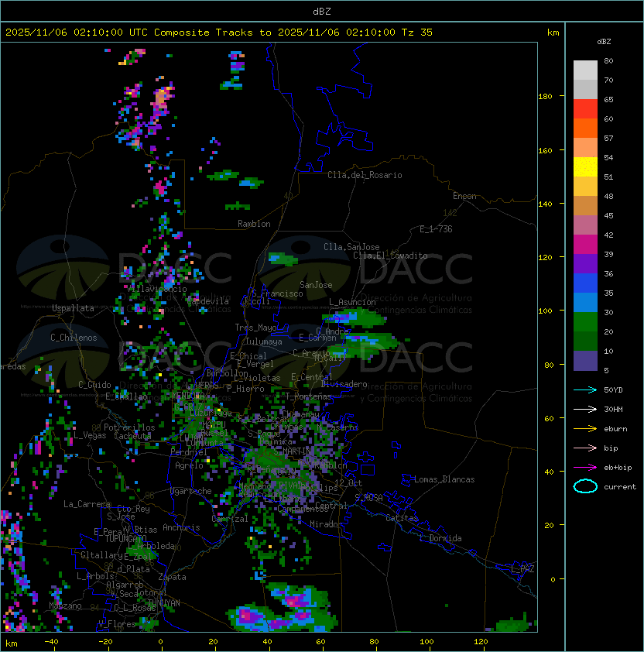Click the 'La_Carrera' place label

[87, 504]
